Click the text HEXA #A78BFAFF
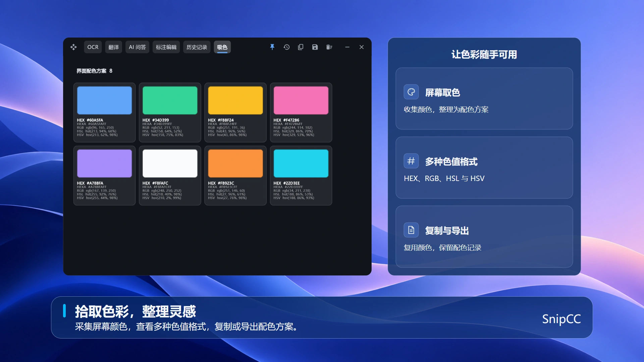The height and width of the screenshot is (362, 644). pyautogui.click(x=92, y=187)
